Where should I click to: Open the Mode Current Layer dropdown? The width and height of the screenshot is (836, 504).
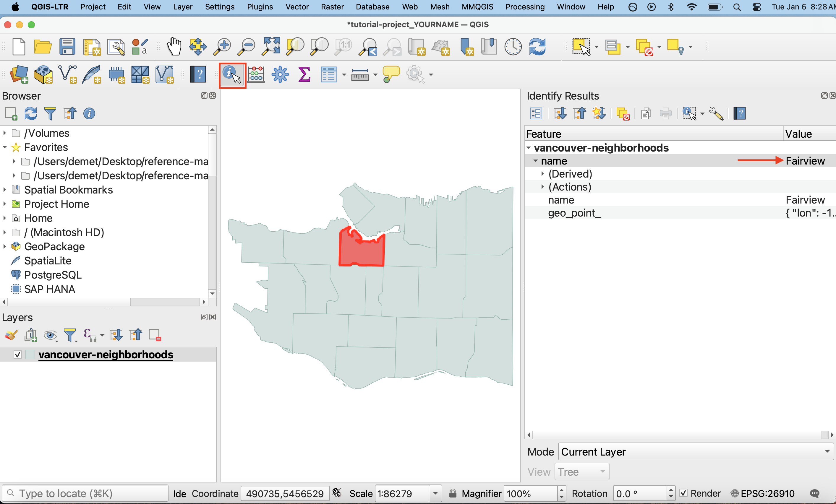pyautogui.click(x=695, y=452)
